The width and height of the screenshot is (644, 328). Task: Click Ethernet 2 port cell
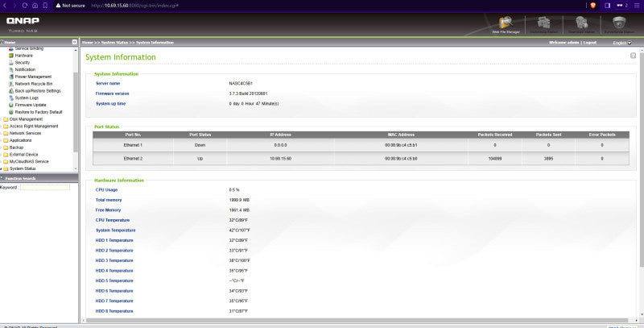(x=133, y=158)
